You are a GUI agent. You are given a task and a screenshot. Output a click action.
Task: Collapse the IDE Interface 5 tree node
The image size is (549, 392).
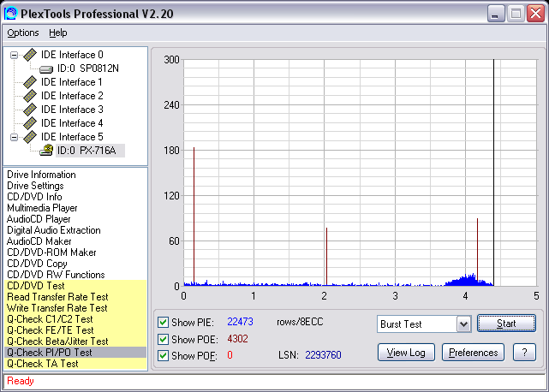[14, 137]
